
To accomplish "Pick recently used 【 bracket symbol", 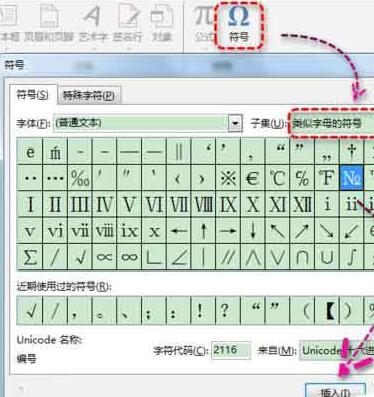I will 327,311.
